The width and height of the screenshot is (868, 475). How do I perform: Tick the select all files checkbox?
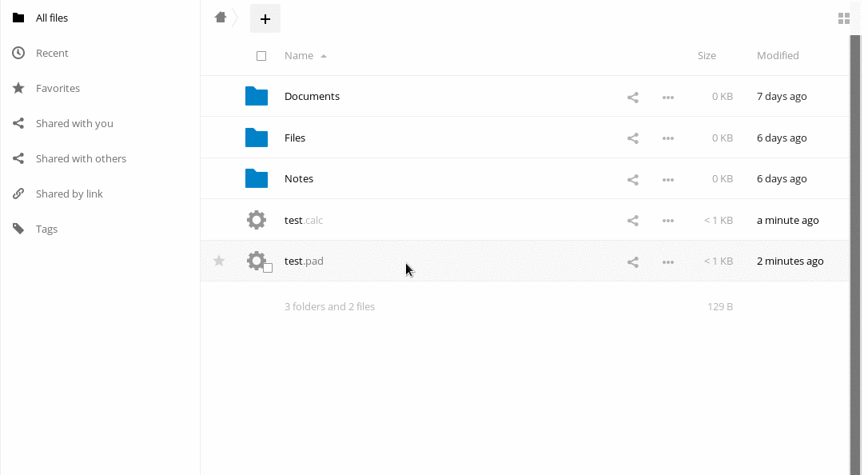coord(261,56)
